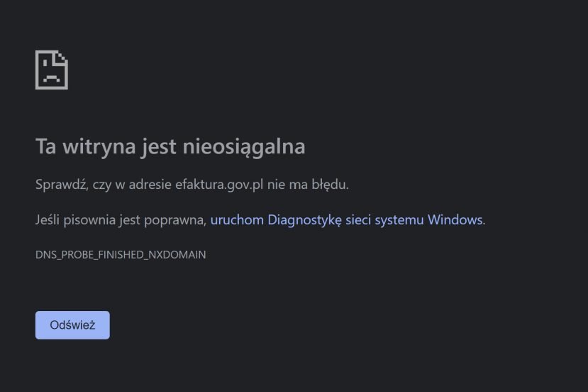This screenshot has height=392, width=588.
Task: Click the word Windows in the diagnostics link
Action: click(x=455, y=219)
